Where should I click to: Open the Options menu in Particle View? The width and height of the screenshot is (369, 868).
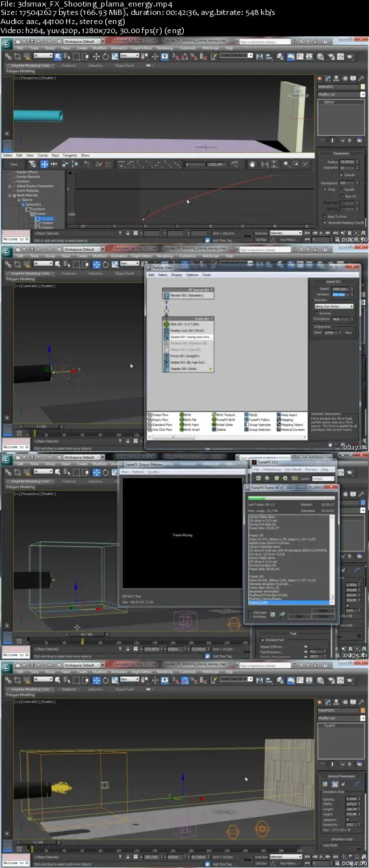192,275
